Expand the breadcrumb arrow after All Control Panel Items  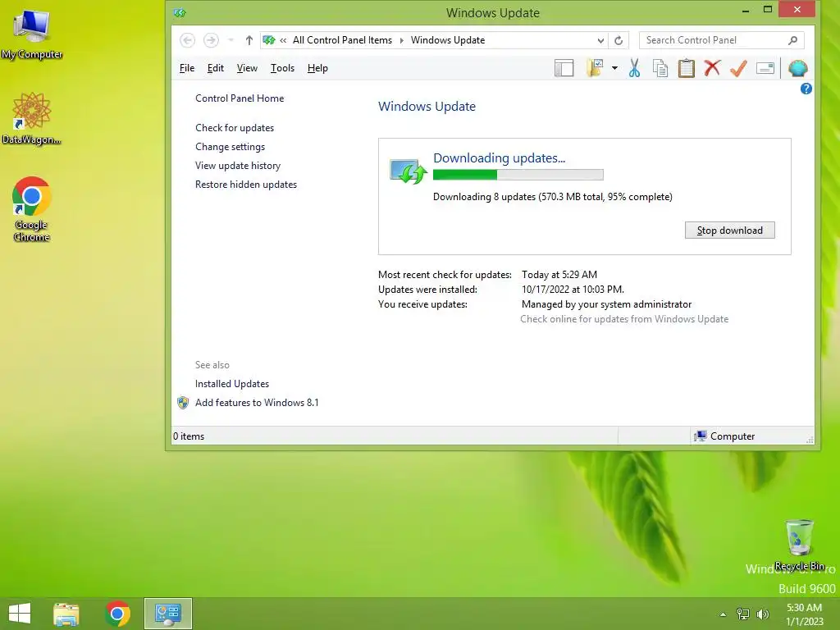(x=401, y=40)
